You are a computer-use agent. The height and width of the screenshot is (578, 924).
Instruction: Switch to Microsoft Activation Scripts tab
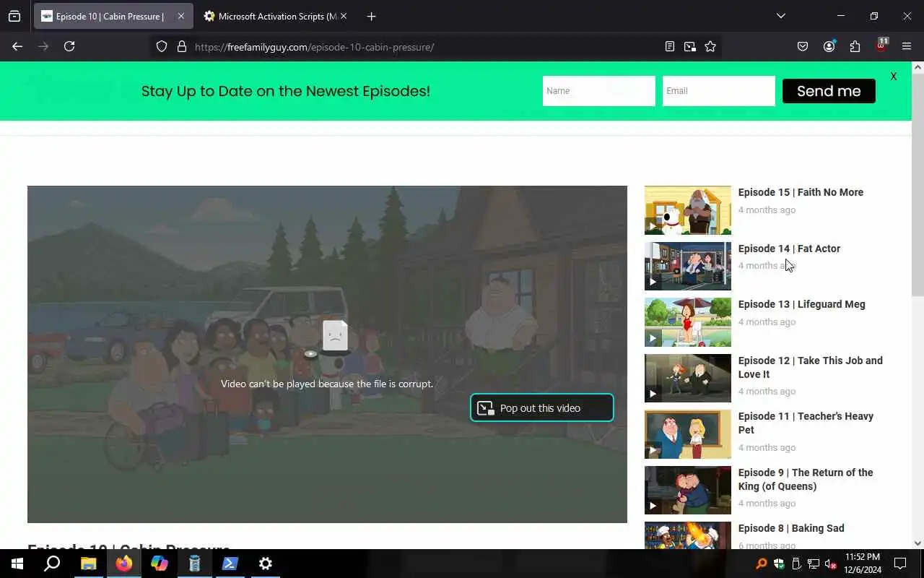(x=275, y=16)
